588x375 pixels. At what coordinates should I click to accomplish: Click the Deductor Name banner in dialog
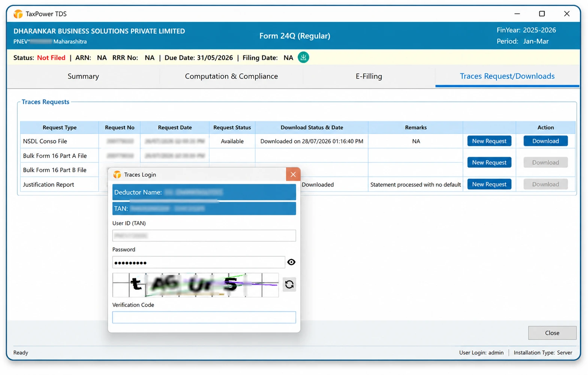(204, 192)
